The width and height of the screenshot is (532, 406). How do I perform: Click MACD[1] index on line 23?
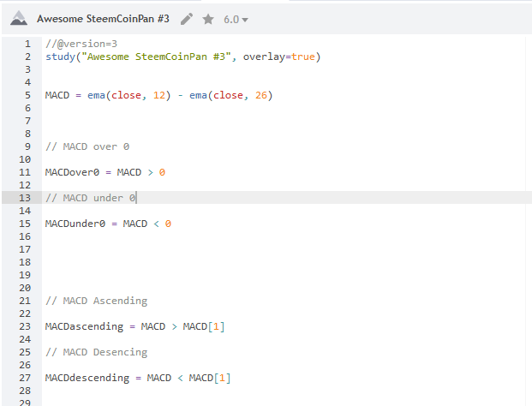pos(204,326)
